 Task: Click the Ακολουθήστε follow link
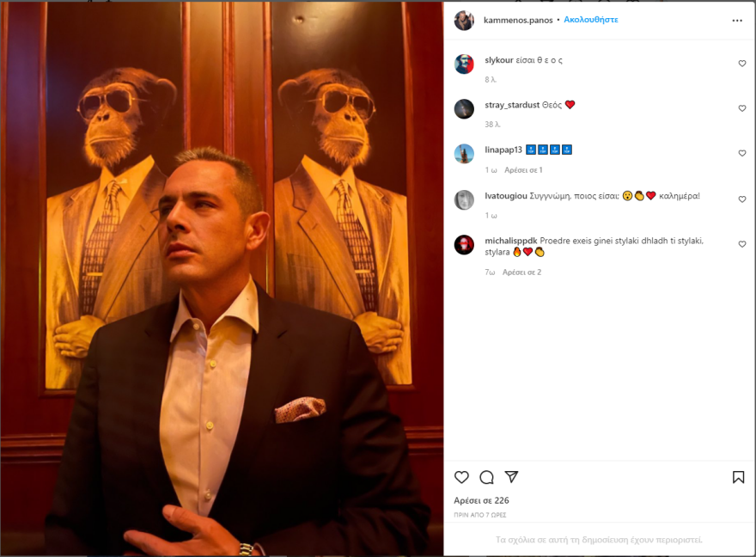(591, 20)
